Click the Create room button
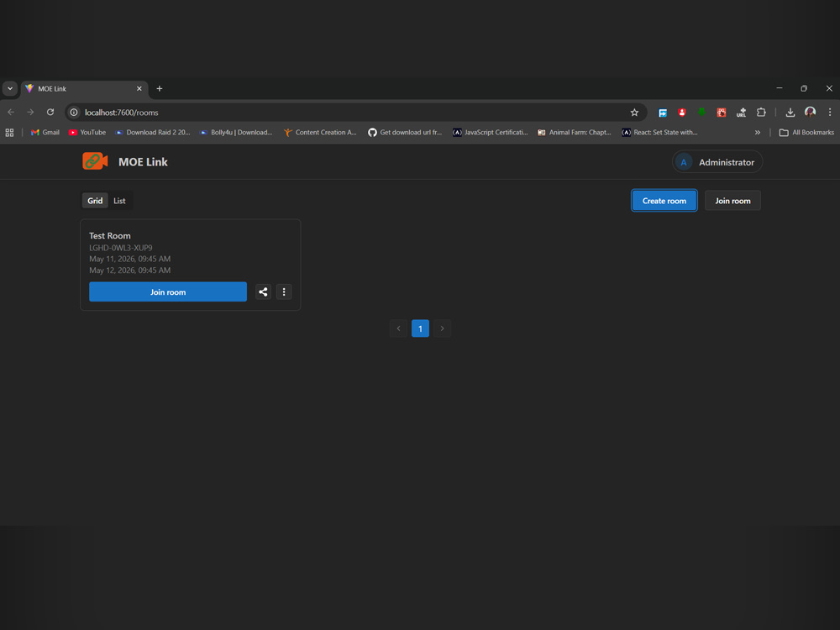This screenshot has width=840, height=630. (664, 201)
